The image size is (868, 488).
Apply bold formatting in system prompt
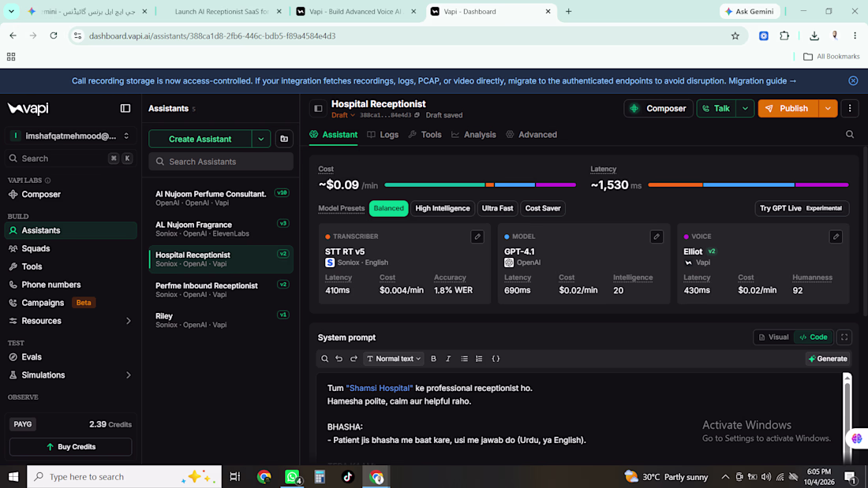433,359
